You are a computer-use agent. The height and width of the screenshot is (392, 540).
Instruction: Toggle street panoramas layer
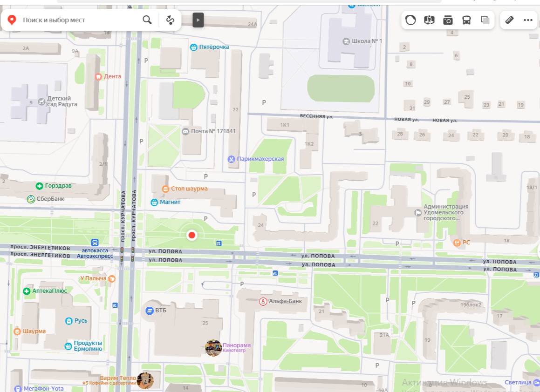[x=429, y=20]
